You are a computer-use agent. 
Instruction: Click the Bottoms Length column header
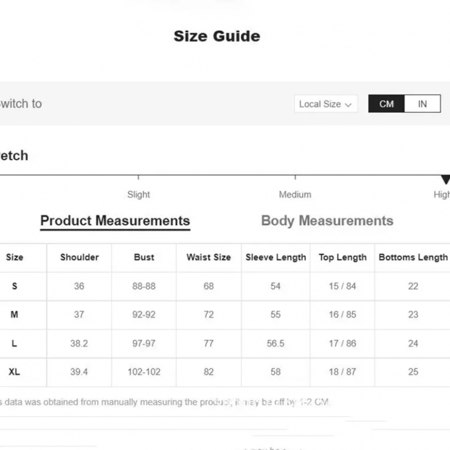(x=413, y=257)
